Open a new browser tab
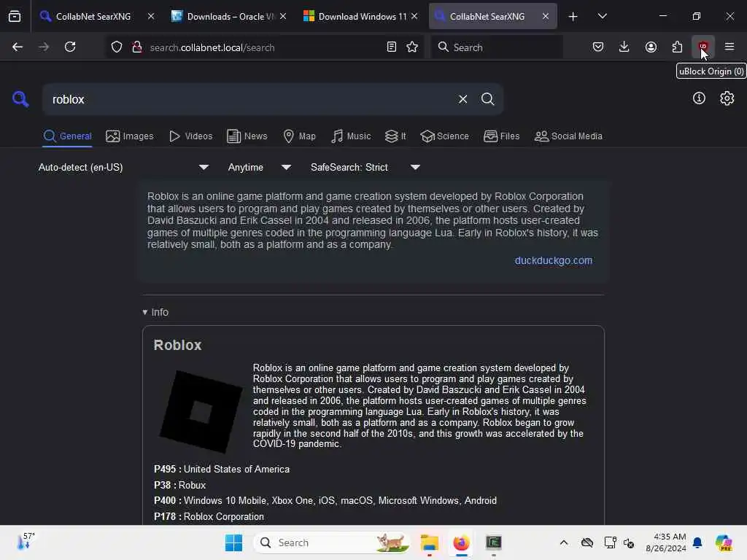This screenshot has width=747, height=560. pyautogui.click(x=573, y=17)
